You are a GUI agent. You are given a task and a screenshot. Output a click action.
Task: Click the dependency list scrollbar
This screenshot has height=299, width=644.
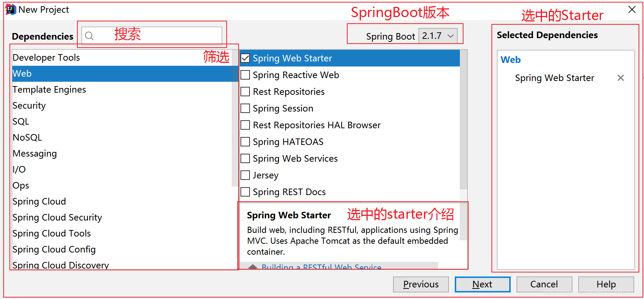(x=463, y=120)
